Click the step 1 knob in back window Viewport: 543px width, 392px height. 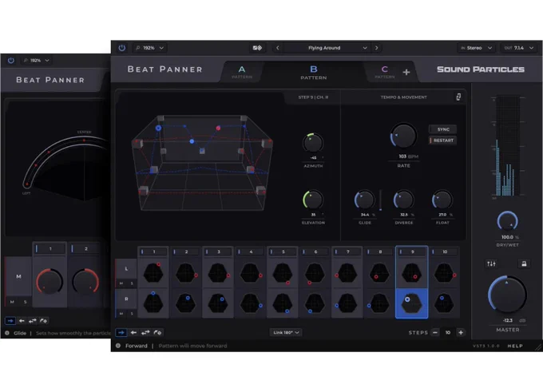[x=50, y=281]
